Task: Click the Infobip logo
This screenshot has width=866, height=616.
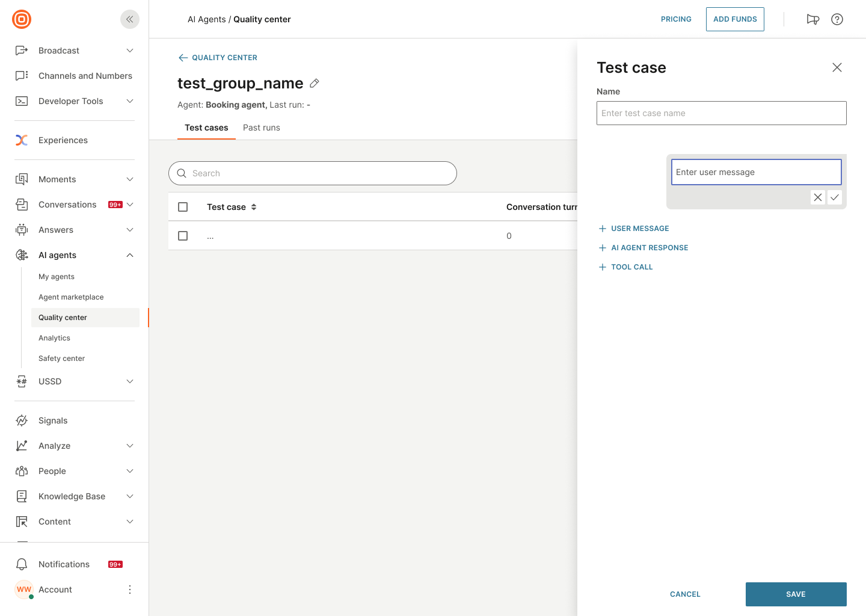Action: point(21,19)
